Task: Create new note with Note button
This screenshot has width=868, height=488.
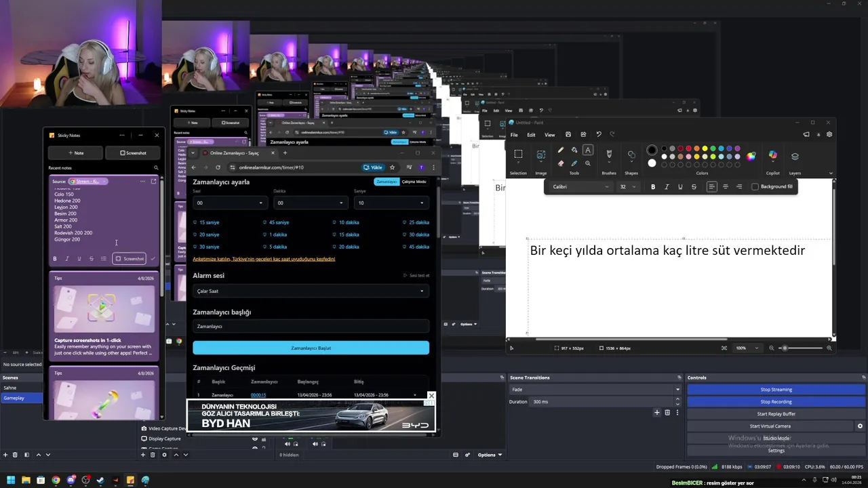Action: tap(76, 153)
